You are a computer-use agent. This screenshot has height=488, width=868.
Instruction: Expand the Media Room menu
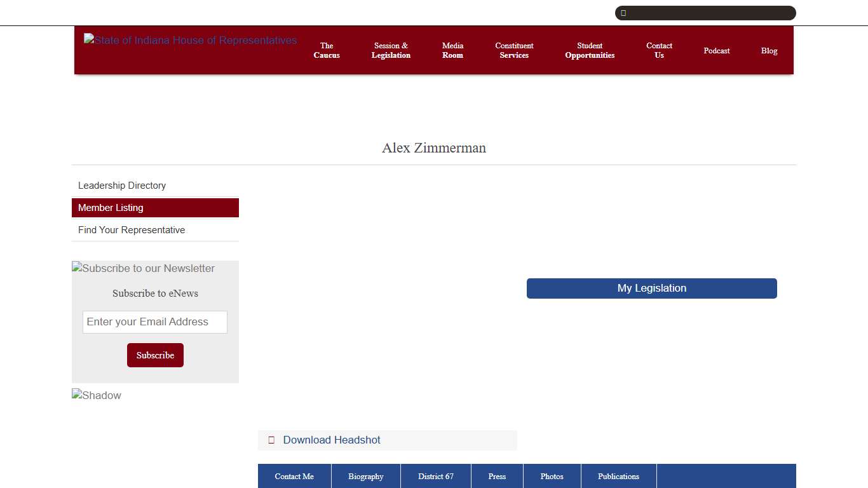[452, 50]
